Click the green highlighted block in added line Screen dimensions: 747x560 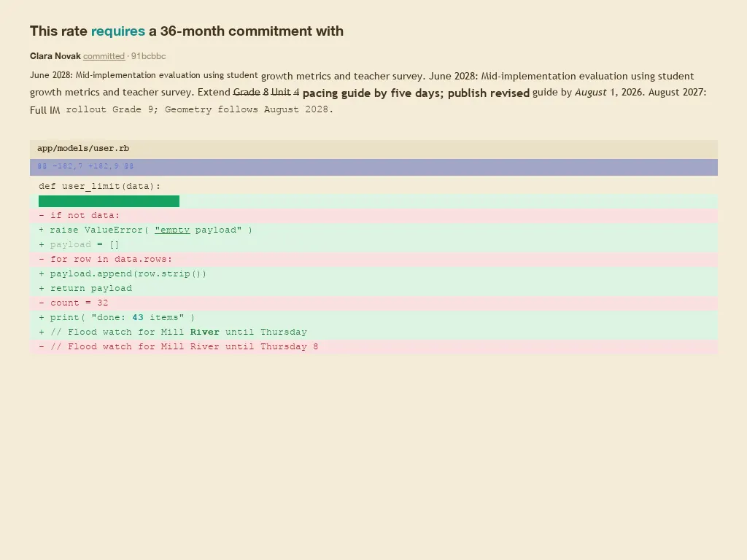point(109,201)
